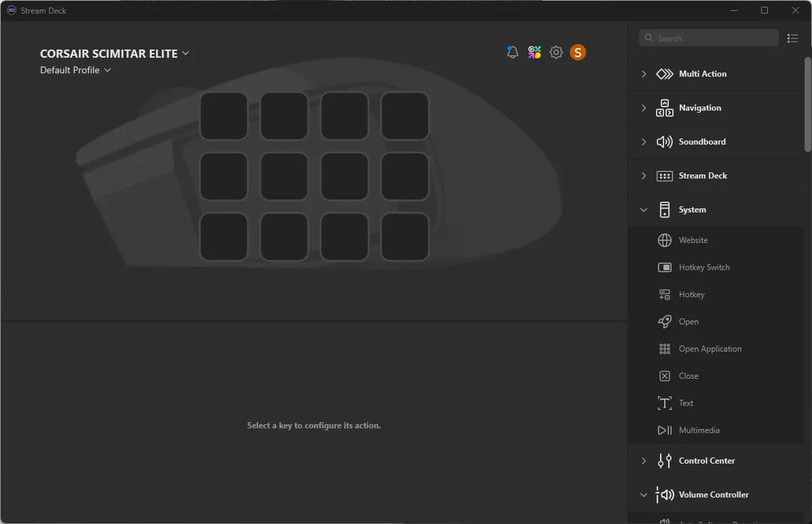Select the Open Application grid icon

[x=664, y=349]
